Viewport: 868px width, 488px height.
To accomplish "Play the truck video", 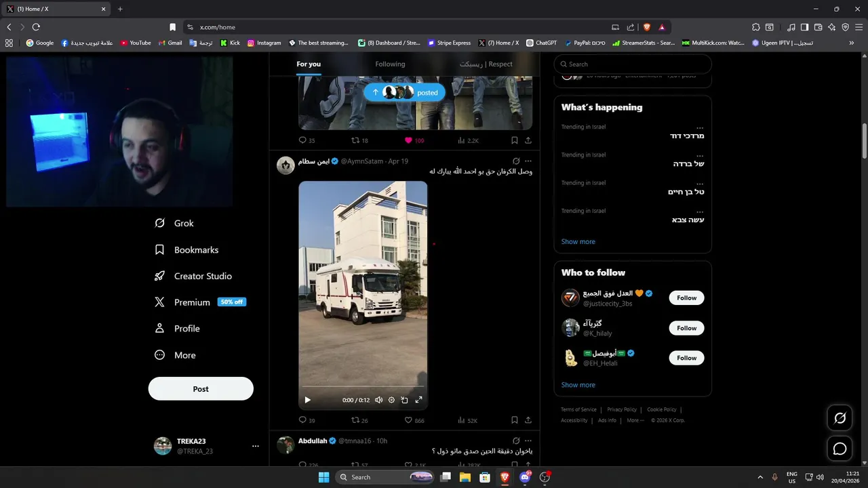I will click(307, 400).
